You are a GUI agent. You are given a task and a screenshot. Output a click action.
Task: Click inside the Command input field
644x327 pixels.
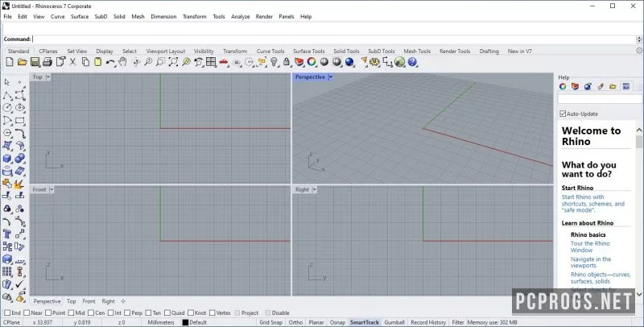point(333,39)
